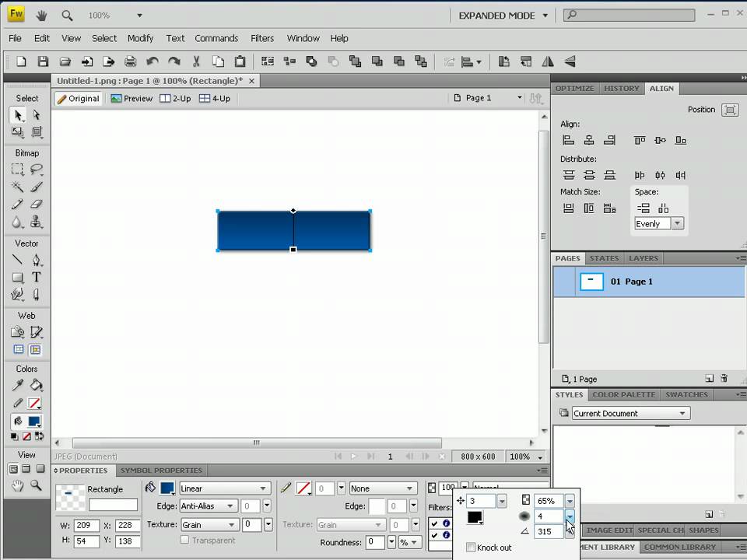Screen dimensions: 747x560
Task: Toggle first filter checkmark in Filters list
Action: (x=434, y=523)
